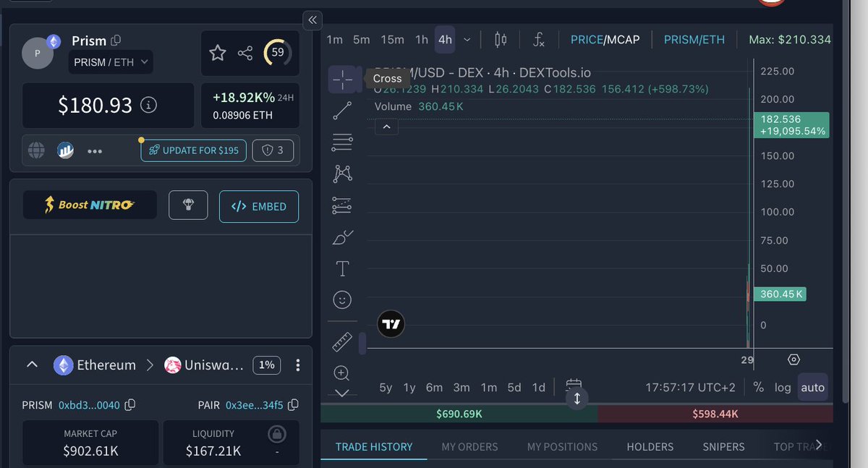Collapse the Ethereum pool info section
Viewport: 868px width, 468px height.
pyautogui.click(x=32, y=365)
